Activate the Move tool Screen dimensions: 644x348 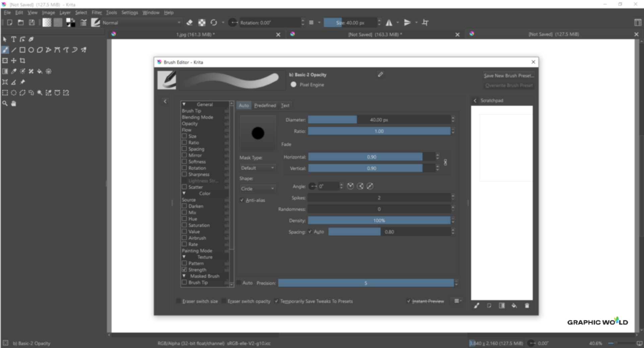click(14, 61)
